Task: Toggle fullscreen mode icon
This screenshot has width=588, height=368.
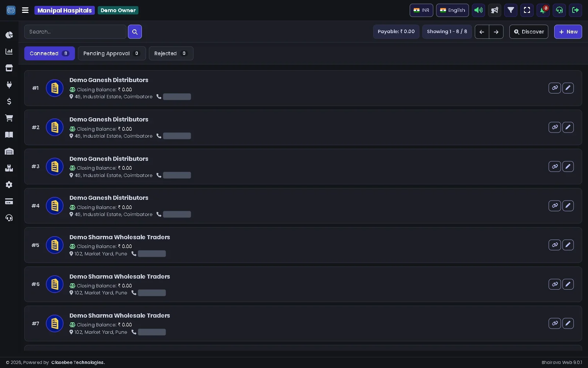Action: tap(527, 10)
